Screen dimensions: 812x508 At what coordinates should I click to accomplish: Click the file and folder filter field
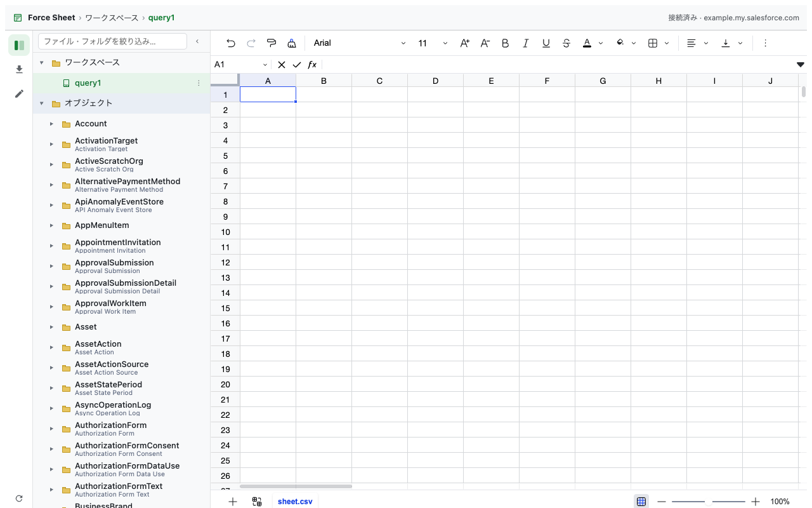[113, 41]
